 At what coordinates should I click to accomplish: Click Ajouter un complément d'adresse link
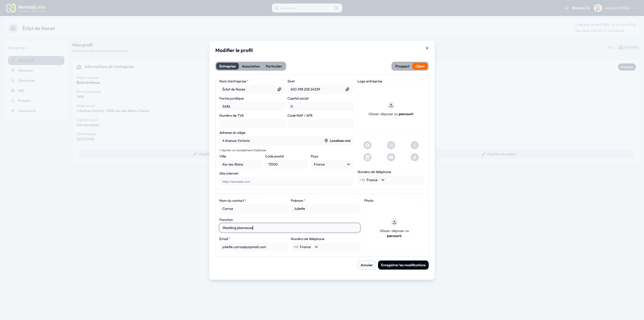click(243, 150)
